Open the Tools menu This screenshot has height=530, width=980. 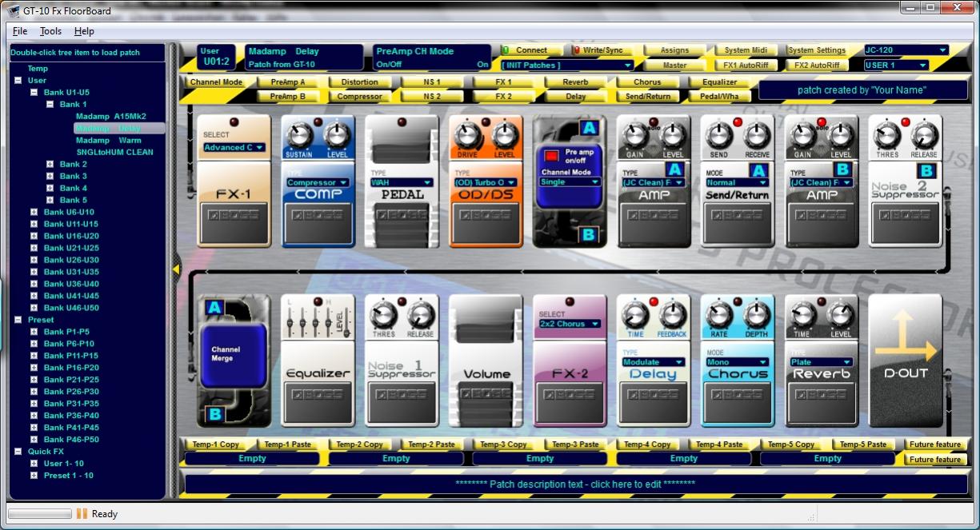coord(50,31)
